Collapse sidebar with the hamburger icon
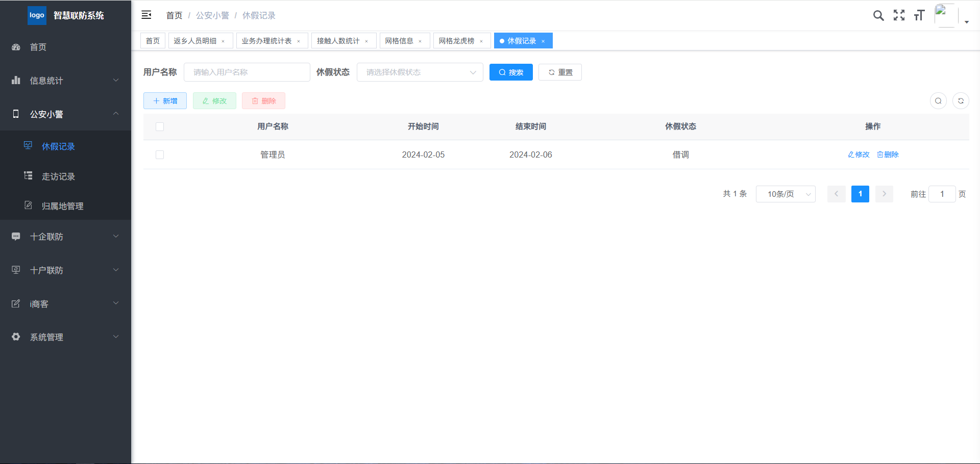This screenshot has width=980, height=464. pyautogui.click(x=146, y=15)
